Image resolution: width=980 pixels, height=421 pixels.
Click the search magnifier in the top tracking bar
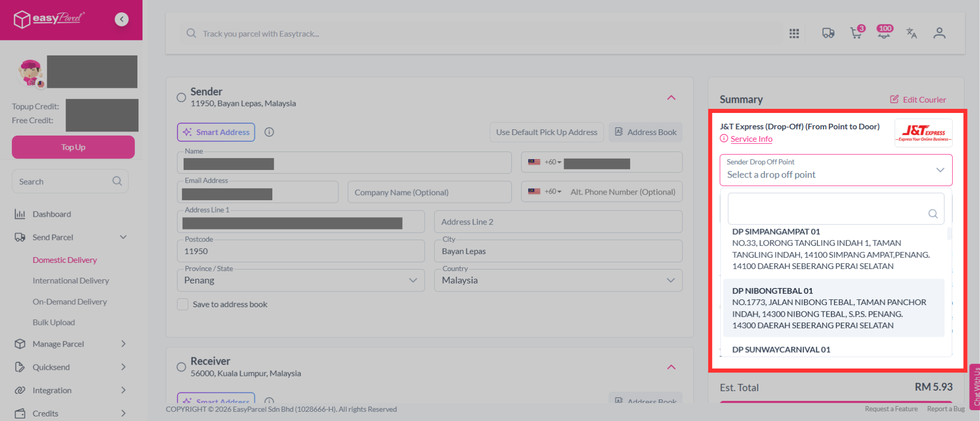[x=191, y=33]
